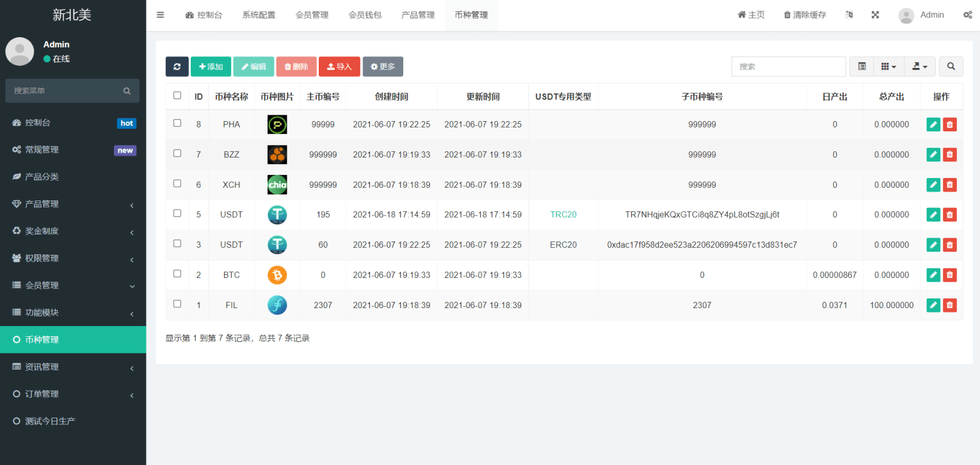
Task: Click the hamburger menu toggle icon
Action: pos(160,14)
